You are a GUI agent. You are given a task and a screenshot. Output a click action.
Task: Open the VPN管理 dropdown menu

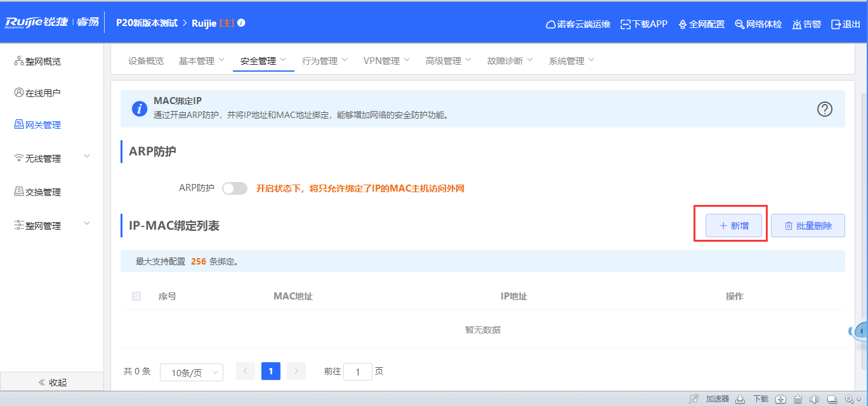click(x=387, y=61)
